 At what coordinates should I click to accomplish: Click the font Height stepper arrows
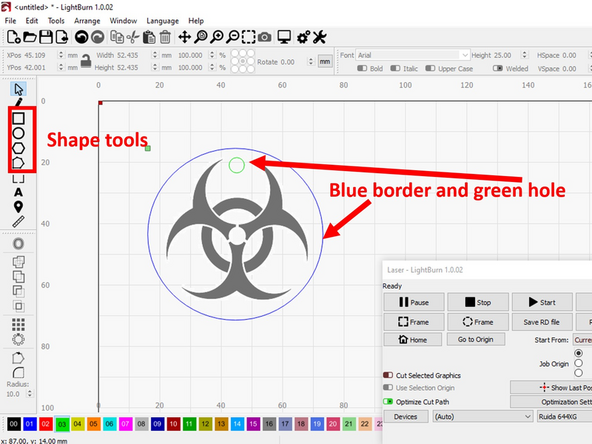(524, 55)
